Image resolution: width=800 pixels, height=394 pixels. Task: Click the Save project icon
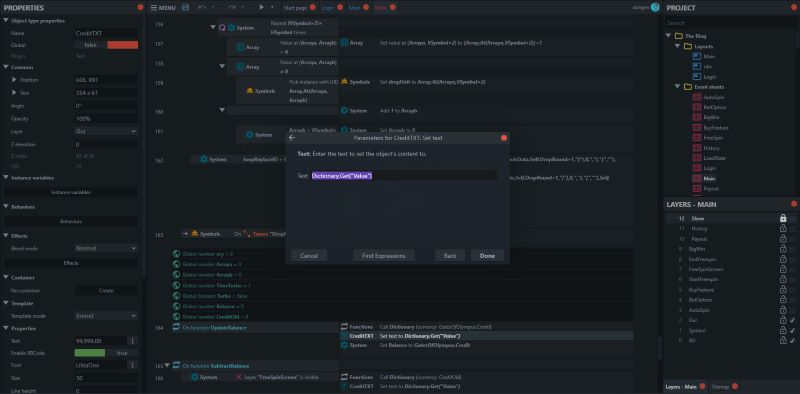[x=185, y=8]
